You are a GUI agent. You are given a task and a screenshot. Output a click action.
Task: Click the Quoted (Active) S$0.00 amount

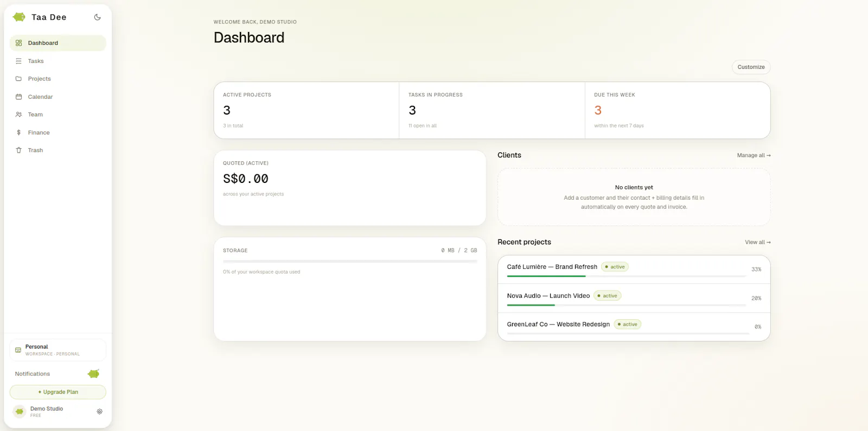click(x=246, y=179)
